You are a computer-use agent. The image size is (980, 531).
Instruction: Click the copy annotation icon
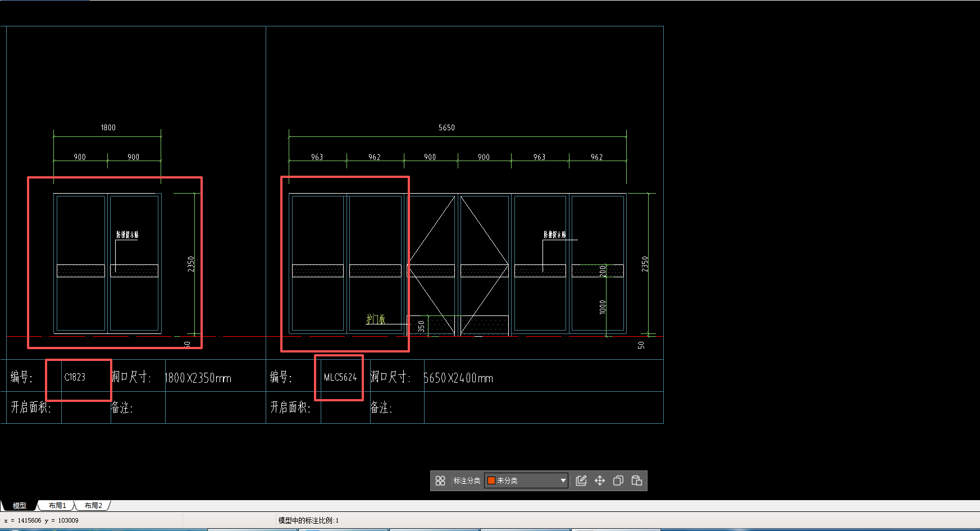coord(618,480)
